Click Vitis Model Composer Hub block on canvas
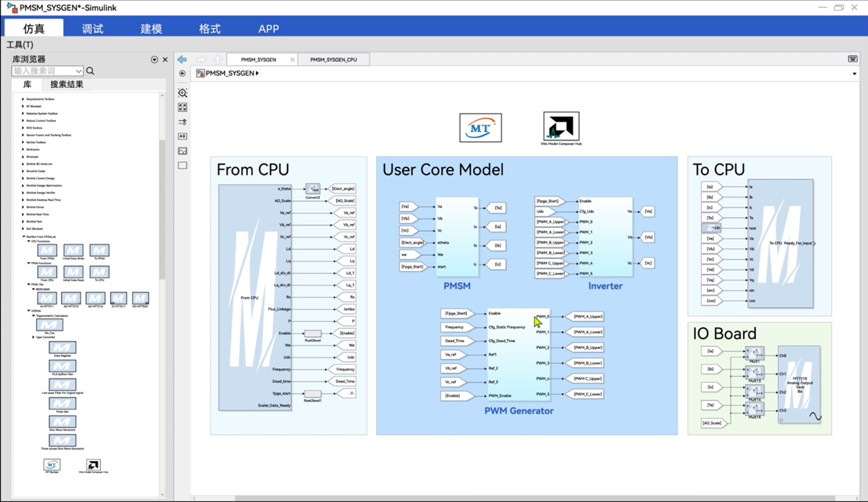The width and height of the screenshot is (868, 502). point(561,126)
